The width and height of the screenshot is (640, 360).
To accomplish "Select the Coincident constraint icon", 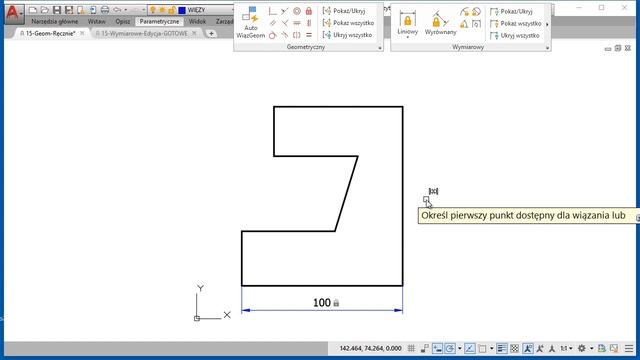I will [273, 11].
